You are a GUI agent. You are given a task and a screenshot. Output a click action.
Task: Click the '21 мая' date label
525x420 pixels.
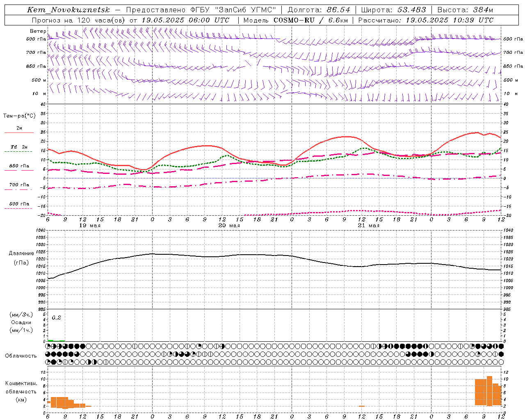tap(368, 226)
